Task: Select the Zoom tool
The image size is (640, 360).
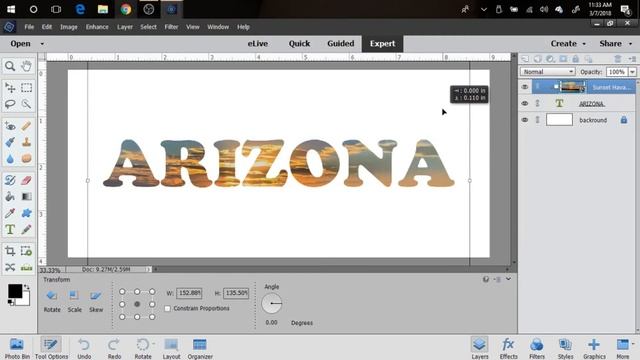Action: pos(10,66)
